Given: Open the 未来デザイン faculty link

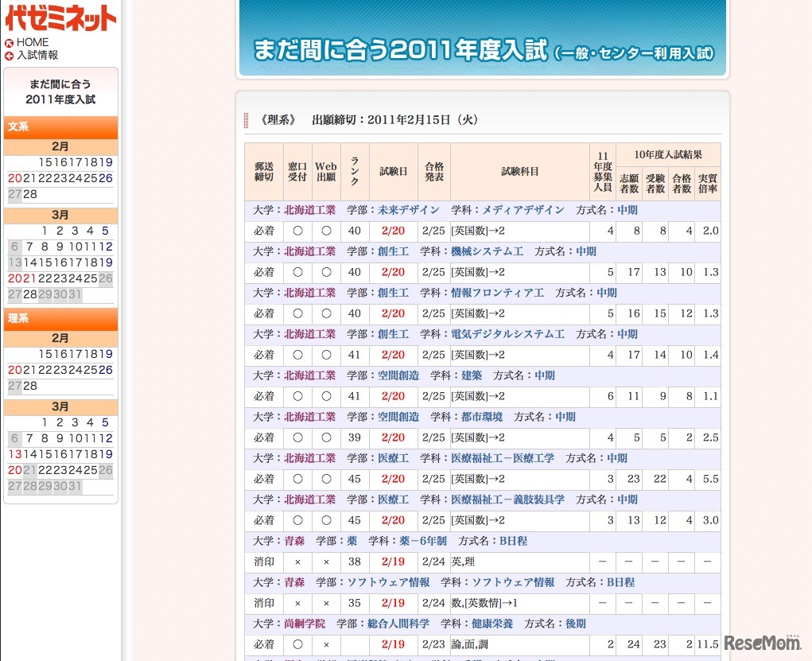Looking at the screenshot, I should [x=409, y=210].
